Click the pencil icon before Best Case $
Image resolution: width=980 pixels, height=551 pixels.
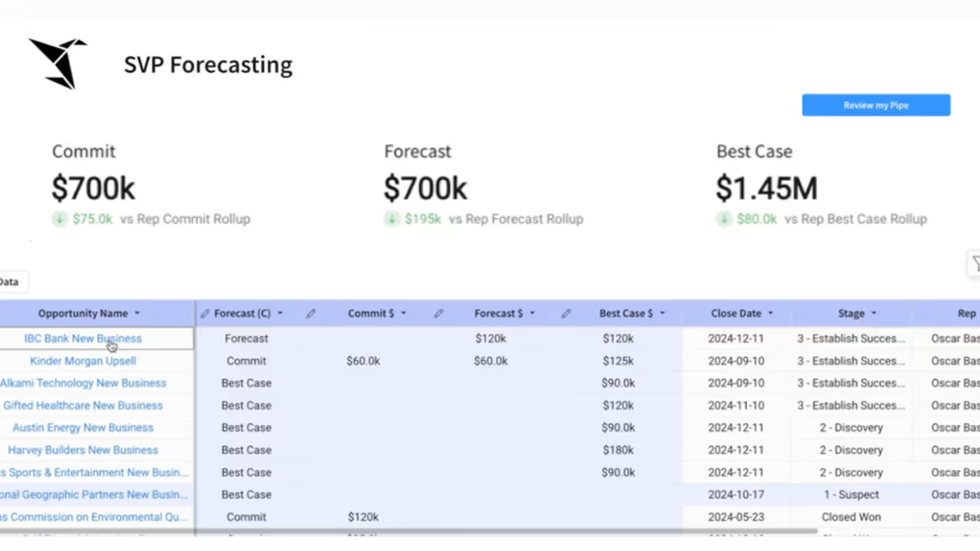coord(566,313)
